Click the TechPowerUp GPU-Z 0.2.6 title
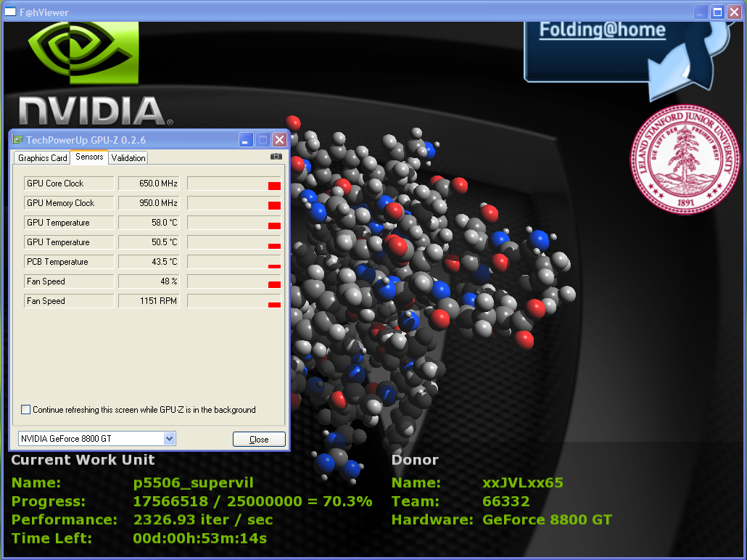Viewport: 747px width, 560px height. [x=86, y=140]
